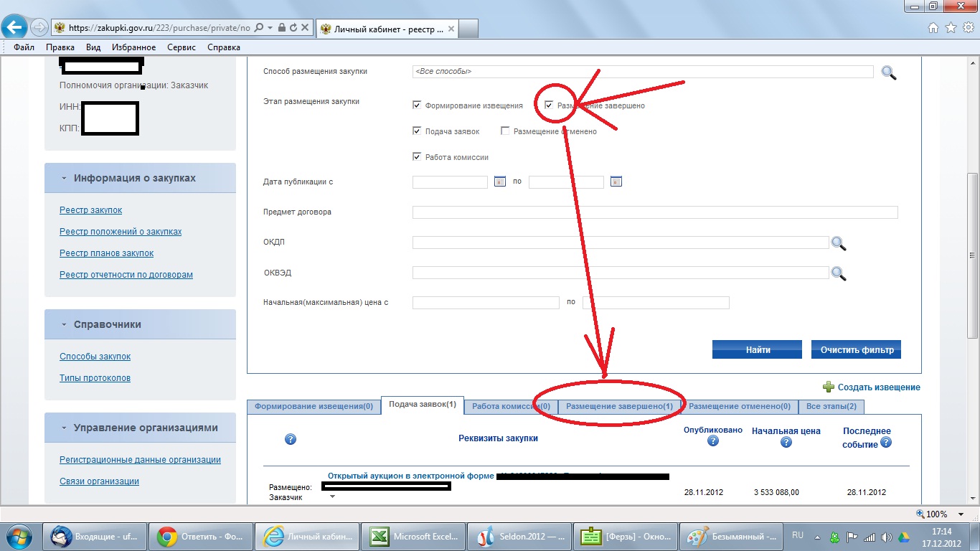
Task: Open the purchase method search magnifier icon
Action: coord(888,72)
